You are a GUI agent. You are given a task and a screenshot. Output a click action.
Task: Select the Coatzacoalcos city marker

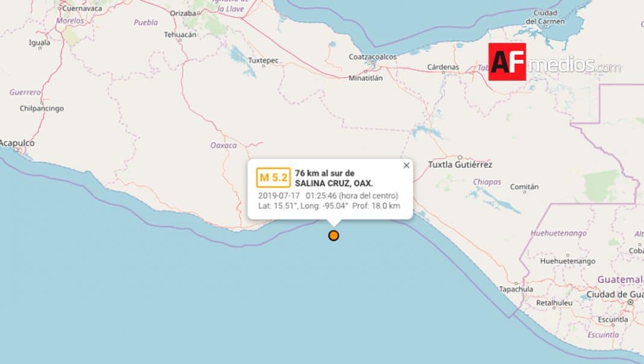pyautogui.click(x=373, y=63)
